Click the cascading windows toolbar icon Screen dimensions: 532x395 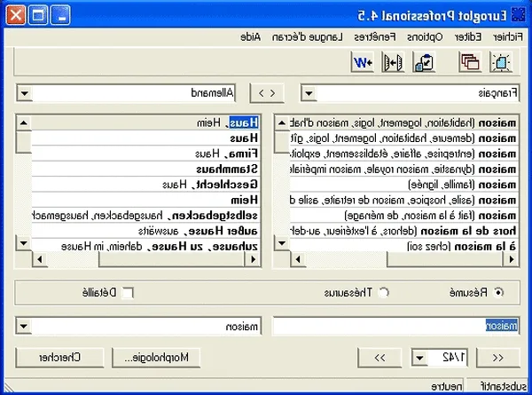point(470,62)
